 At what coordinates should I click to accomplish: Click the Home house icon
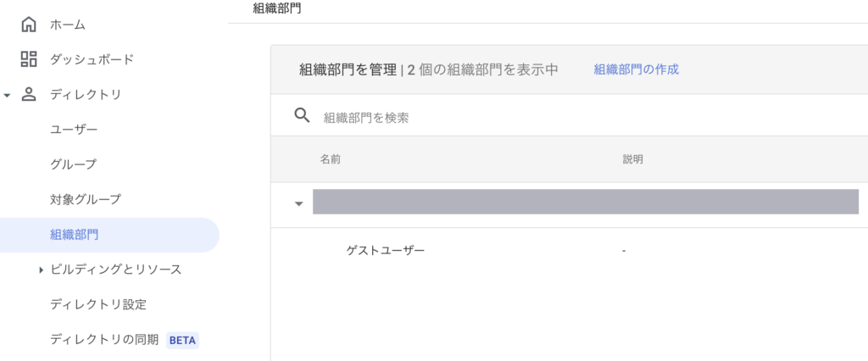(29, 25)
